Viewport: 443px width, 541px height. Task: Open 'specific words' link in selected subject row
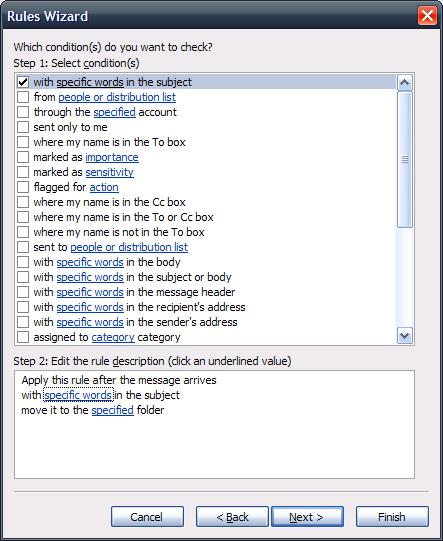click(90, 82)
